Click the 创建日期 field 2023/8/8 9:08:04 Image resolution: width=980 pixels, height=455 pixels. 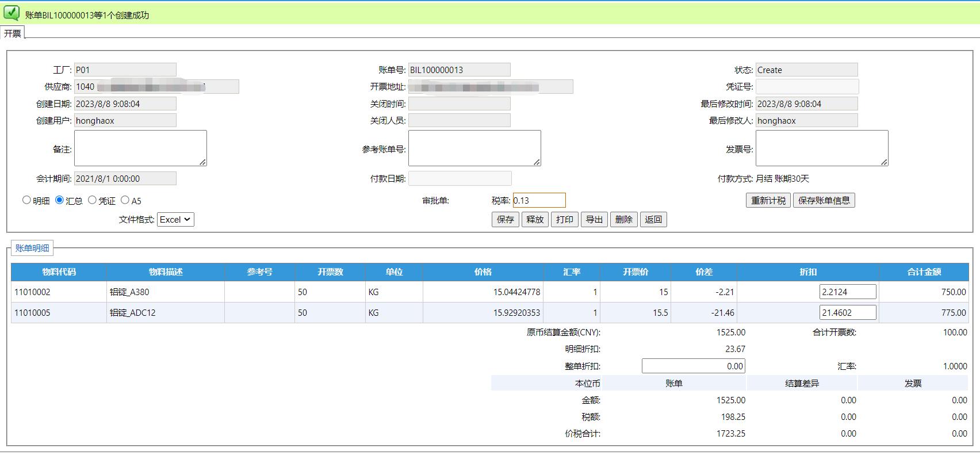point(125,104)
